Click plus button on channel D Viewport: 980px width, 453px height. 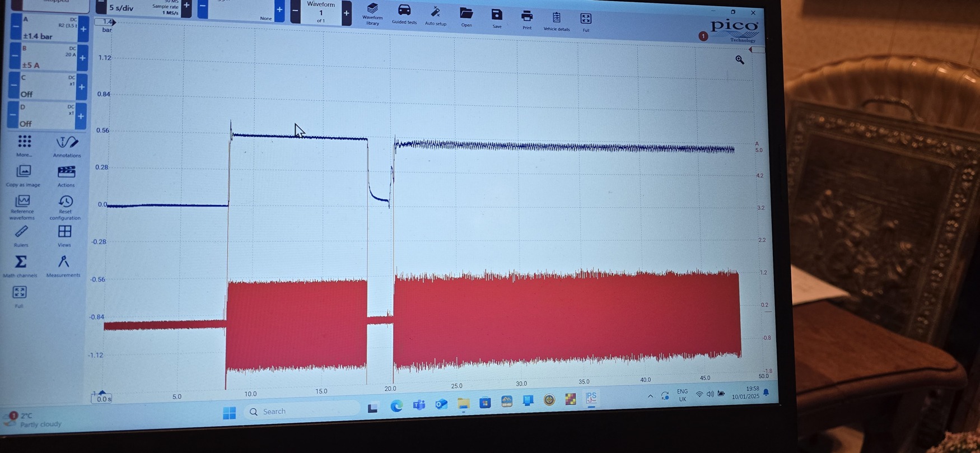[x=81, y=116]
